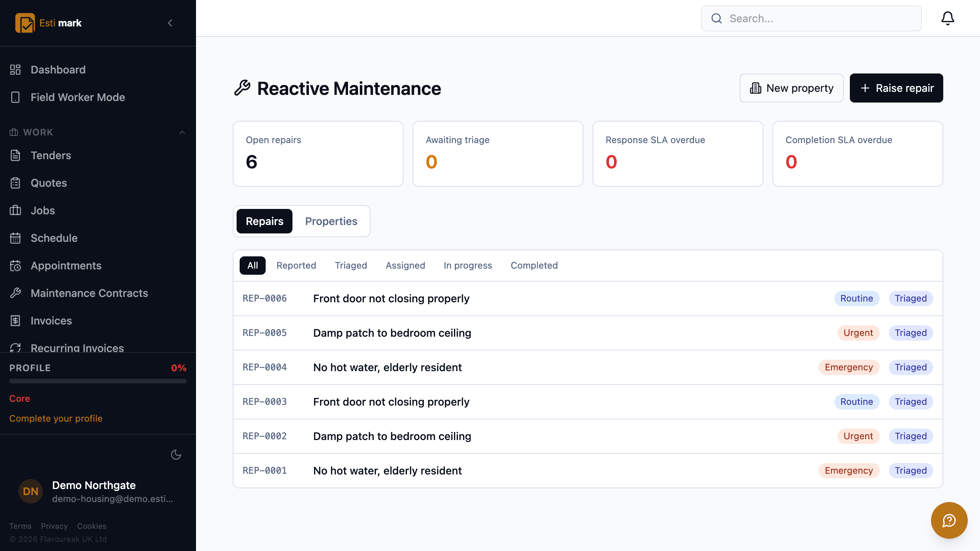Viewport: 980px width, 551px height.
Task: Collapse the sidebar with the chevron arrow
Action: coord(170,23)
